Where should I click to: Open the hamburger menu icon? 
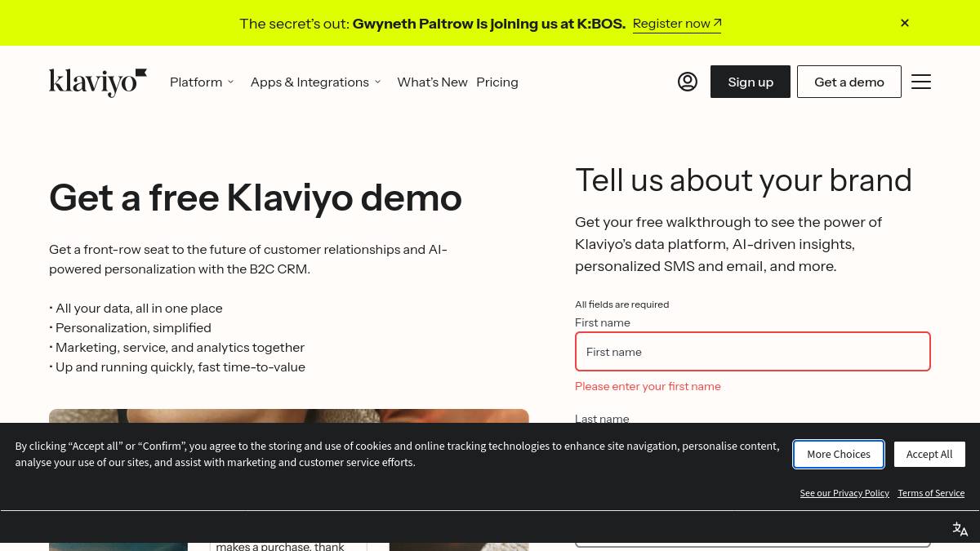921,82
